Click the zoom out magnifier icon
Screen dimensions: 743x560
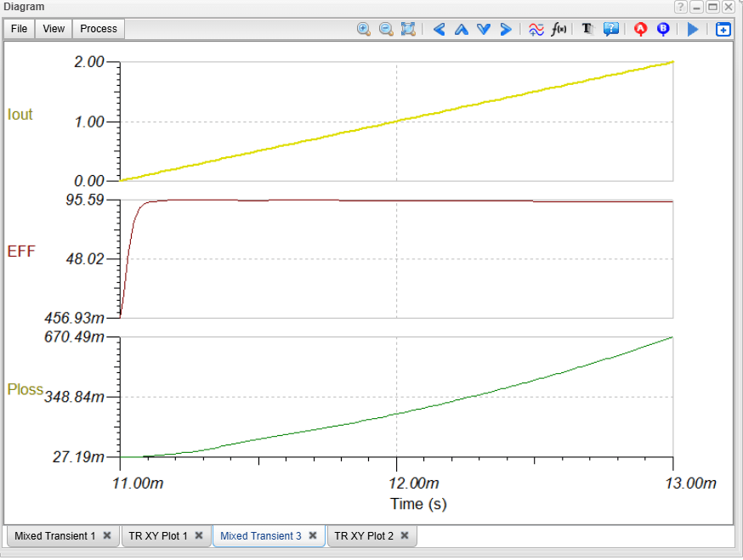tap(386, 29)
